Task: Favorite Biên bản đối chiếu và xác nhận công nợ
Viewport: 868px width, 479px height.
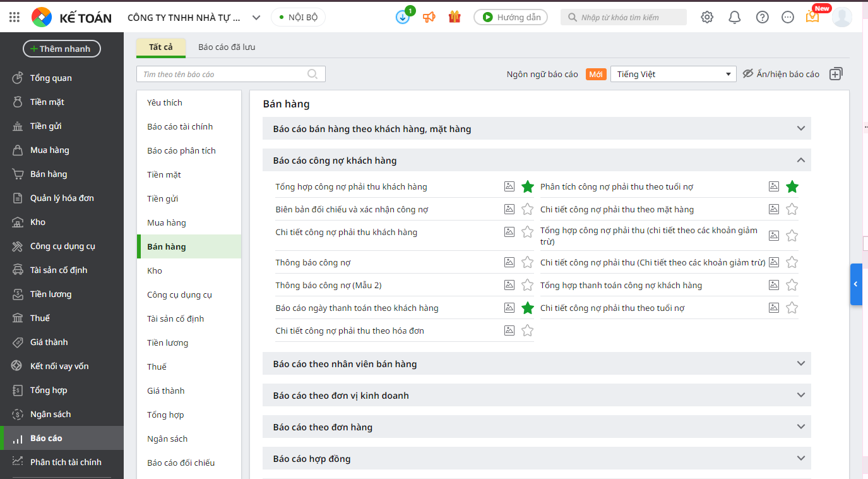Action: coord(528,209)
